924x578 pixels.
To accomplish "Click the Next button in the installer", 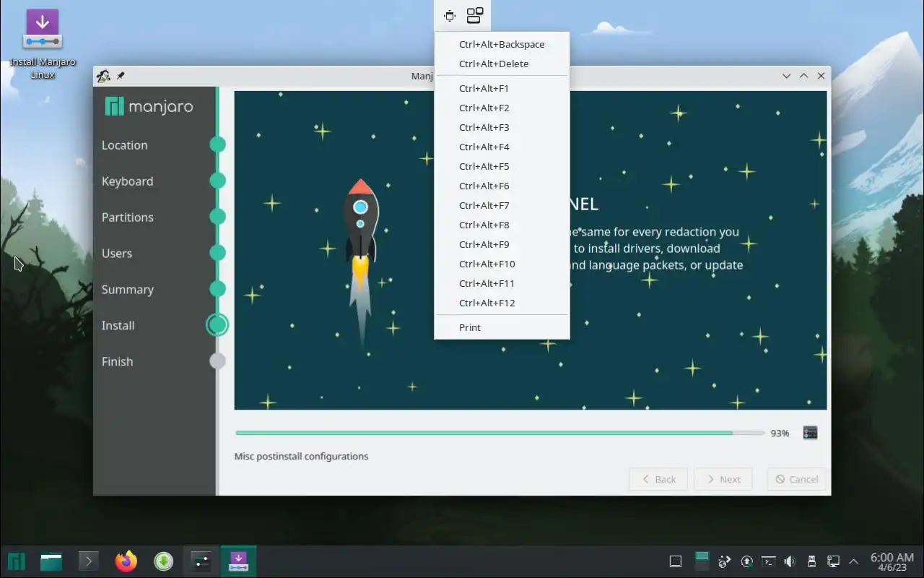I will click(x=723, y=479).
